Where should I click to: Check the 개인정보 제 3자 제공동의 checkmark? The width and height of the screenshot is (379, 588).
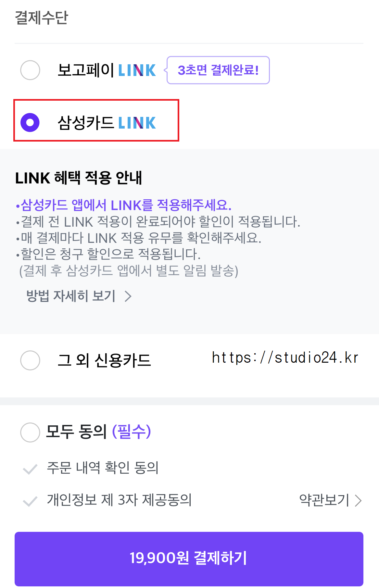[30, 501]
